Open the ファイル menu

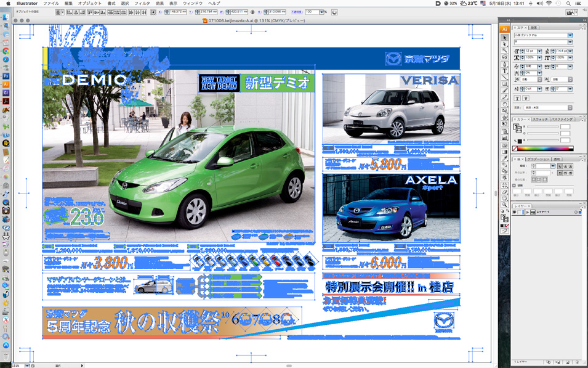pos(51,3)
